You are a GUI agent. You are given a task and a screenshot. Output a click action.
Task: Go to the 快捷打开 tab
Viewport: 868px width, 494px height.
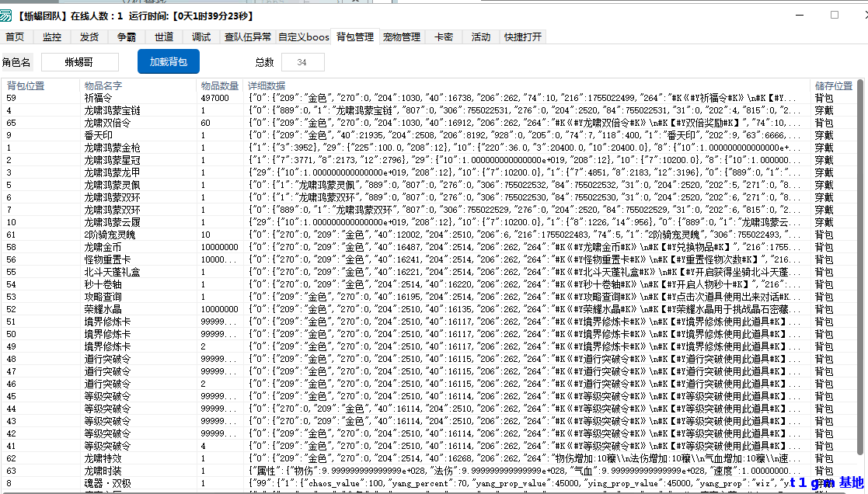tap(524, 37)
